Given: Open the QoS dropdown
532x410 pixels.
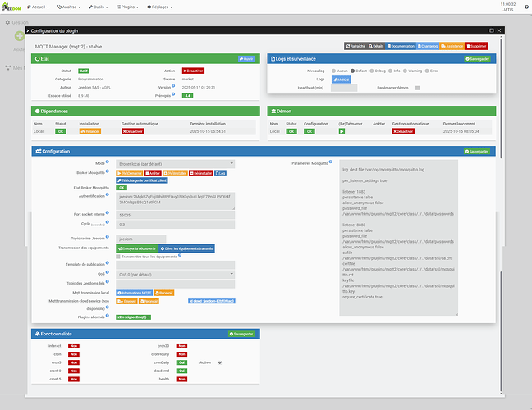Looking at the screenshot, I should coord(175,275).
